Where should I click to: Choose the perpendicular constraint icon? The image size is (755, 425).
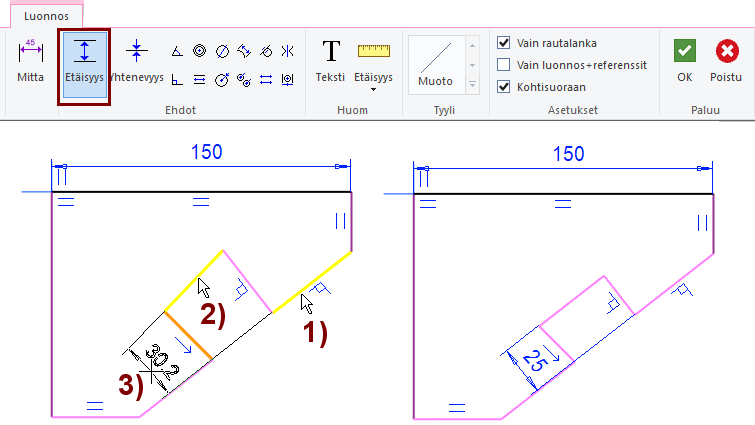(177, 79)
